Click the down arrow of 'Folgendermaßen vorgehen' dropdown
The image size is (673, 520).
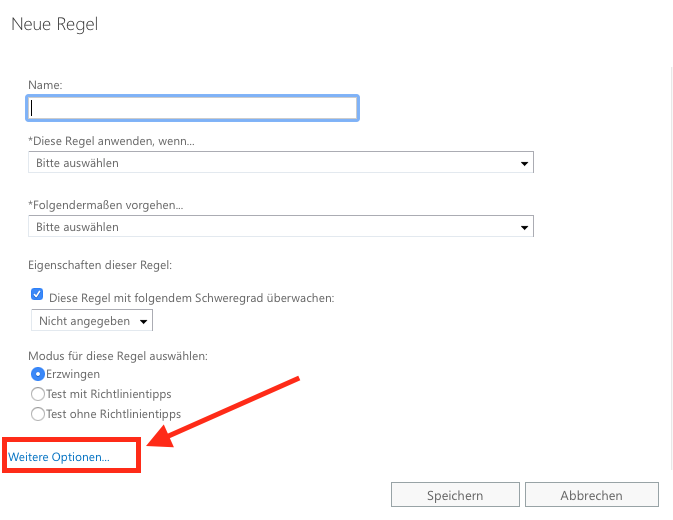click(524, 227)
